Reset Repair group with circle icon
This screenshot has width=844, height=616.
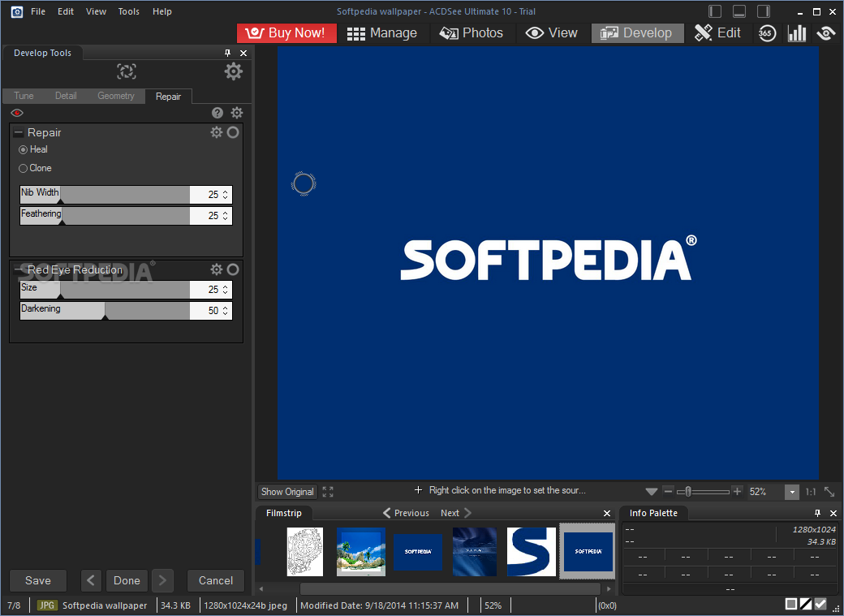[x=233, y=132]
